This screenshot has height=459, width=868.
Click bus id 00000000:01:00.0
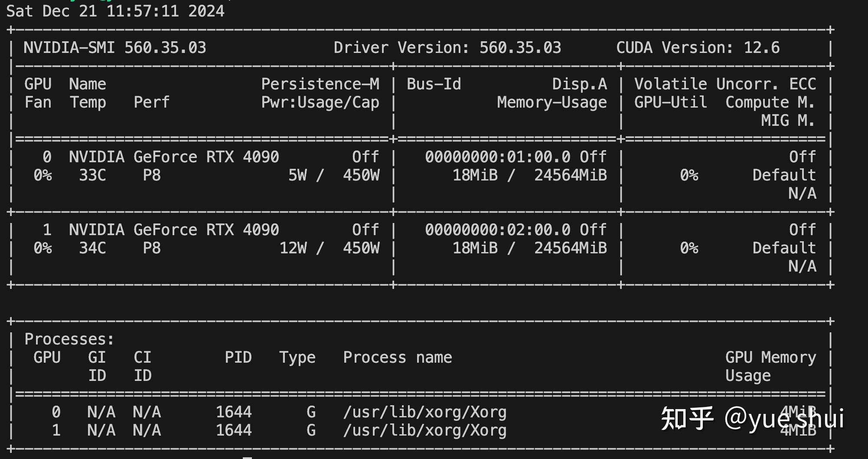[x=498, y=157]
